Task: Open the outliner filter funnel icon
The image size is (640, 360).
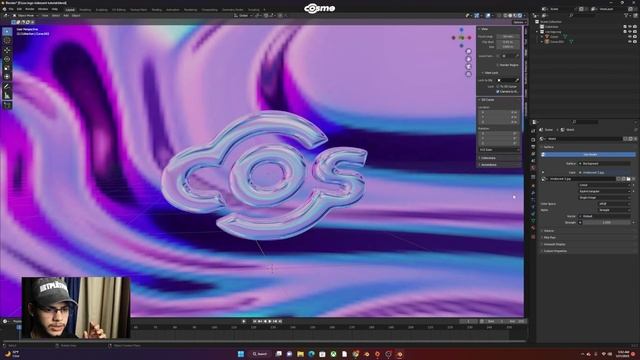Action: 626,16
